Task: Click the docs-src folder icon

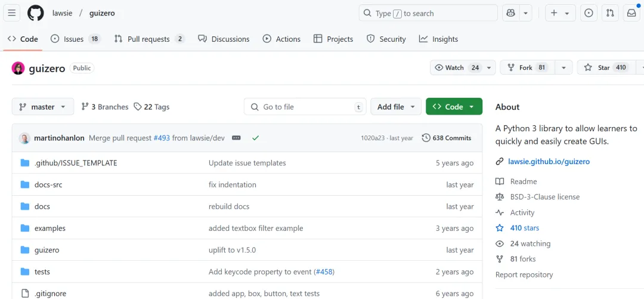Action: [25, 184]
